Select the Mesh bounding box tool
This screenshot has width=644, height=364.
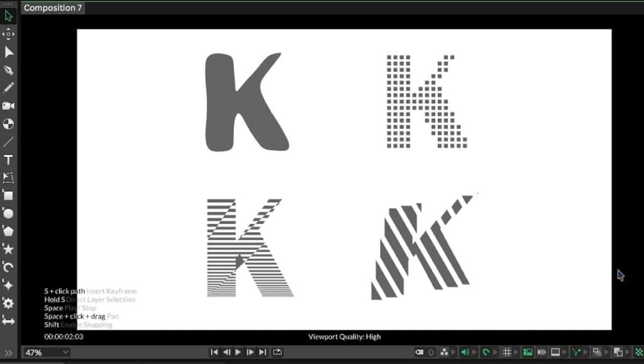(x=8, y=178)
